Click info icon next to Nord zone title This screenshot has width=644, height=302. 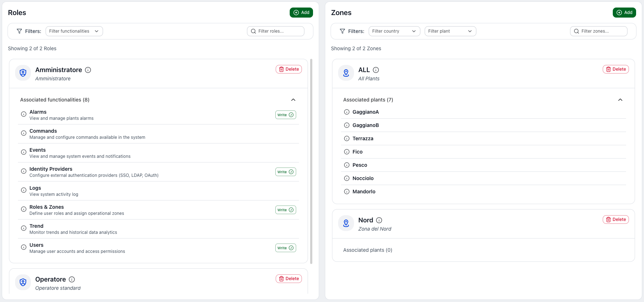(379, 220)
